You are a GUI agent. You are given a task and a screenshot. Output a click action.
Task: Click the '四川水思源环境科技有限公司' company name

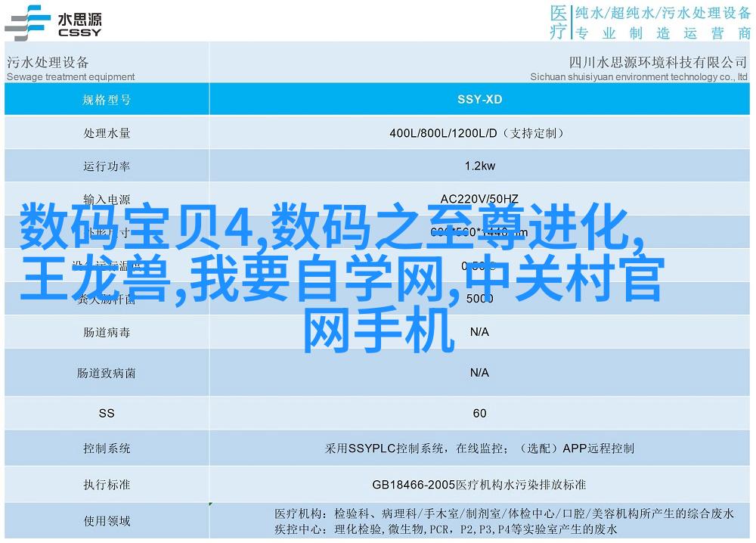pos(658,62)
